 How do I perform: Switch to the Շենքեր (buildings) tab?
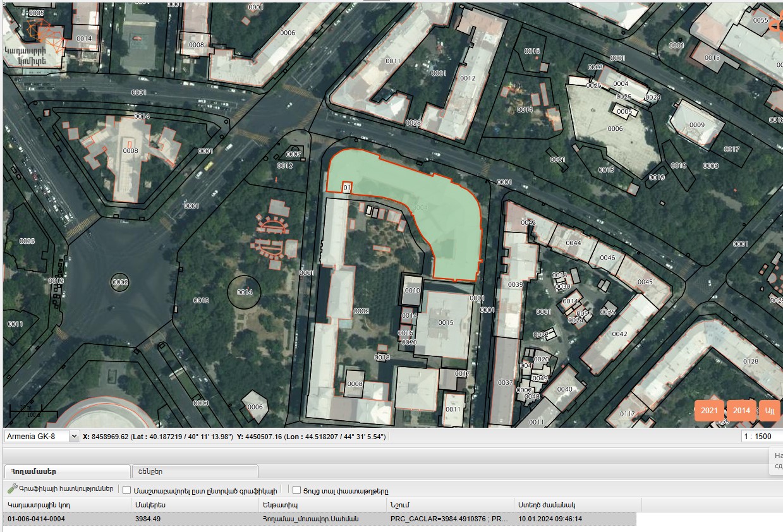[x=195, y=471]
